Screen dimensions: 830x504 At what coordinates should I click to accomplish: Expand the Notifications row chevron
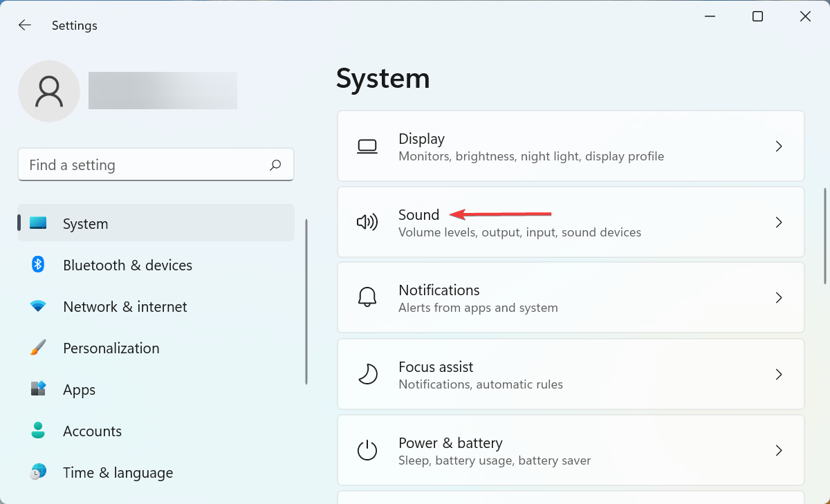point(779,298)
